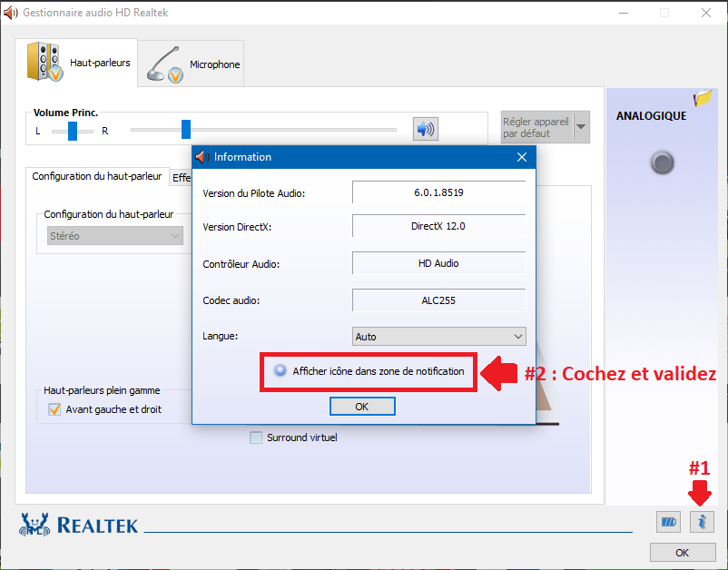Click OK in the main Realtek window
The image size is (728, 570).
pyautogui.click(x=683, y=553)
